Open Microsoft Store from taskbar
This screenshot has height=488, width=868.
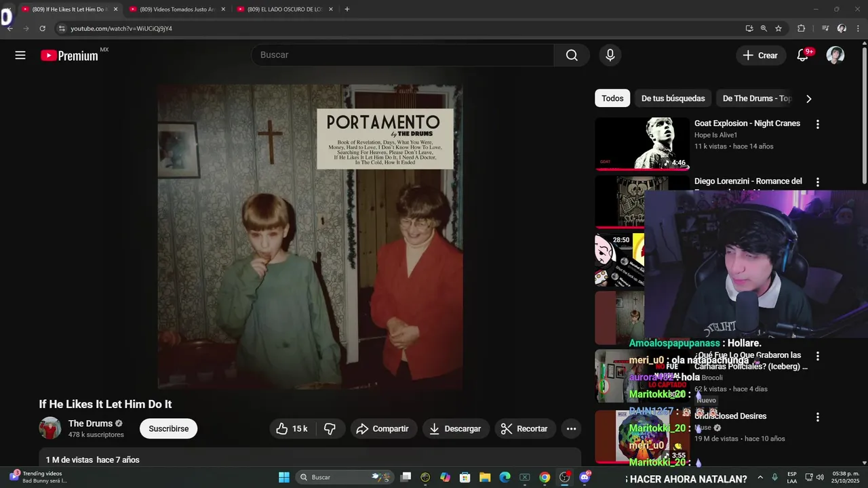click(465, 477)
